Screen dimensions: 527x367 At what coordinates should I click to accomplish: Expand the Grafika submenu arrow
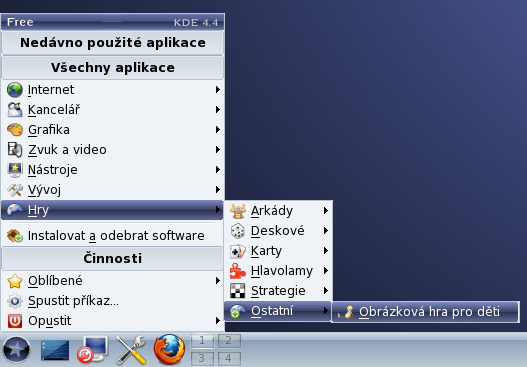218,130
